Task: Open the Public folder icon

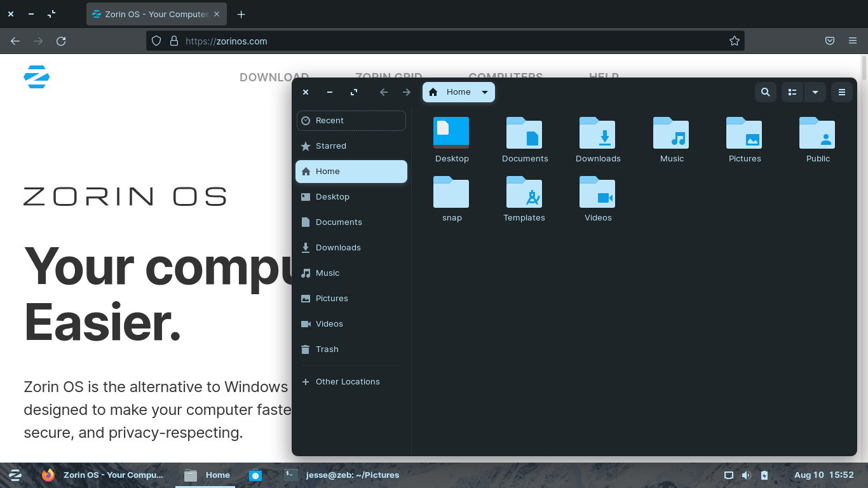Action: 817,133
